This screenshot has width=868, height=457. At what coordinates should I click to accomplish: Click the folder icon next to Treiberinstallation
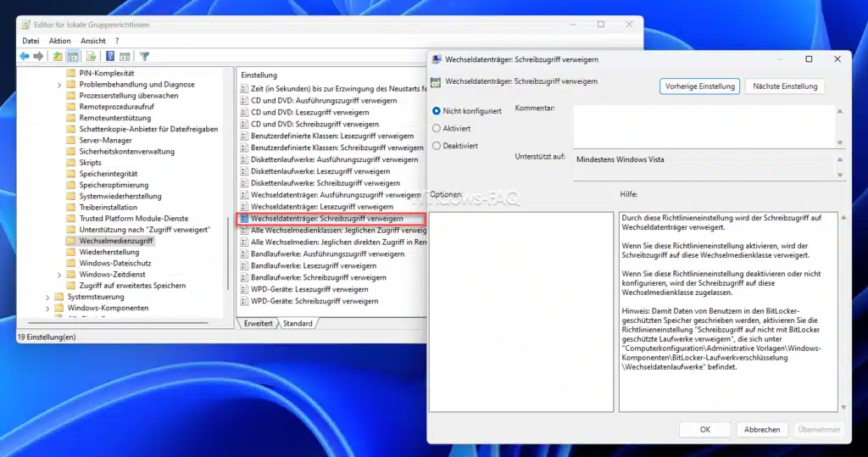point(71,207)
